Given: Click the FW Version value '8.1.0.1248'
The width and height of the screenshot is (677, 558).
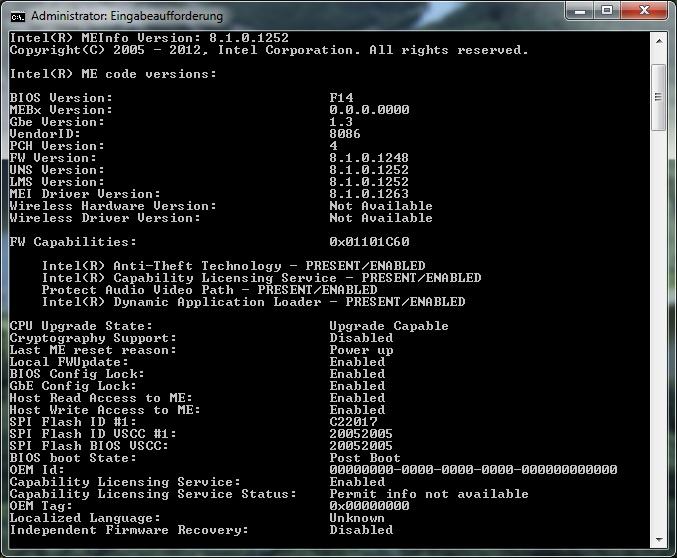Looking at the screenshot, I should pyautogui.click(x=369, y=158).
